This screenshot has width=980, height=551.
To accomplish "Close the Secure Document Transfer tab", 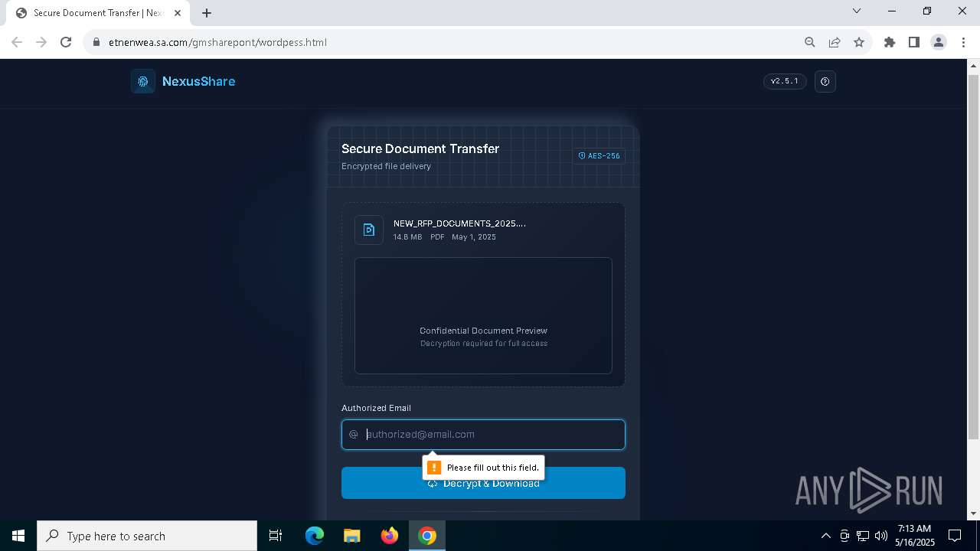I will click(178, 13).
